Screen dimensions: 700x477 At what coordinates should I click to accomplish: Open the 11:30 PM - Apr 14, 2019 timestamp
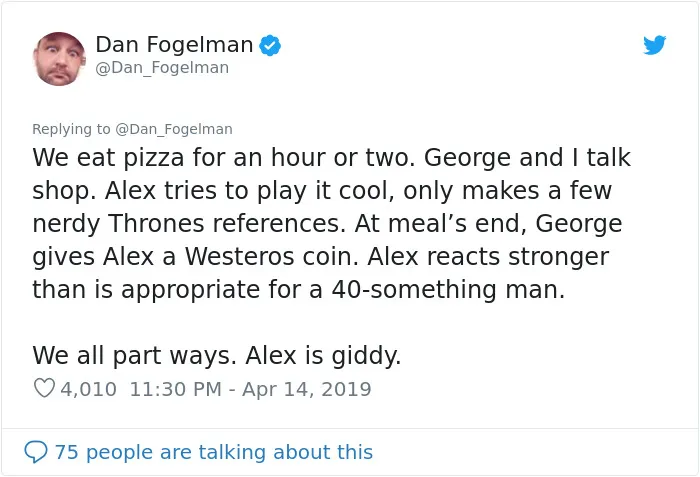click(x=250, y=389)
